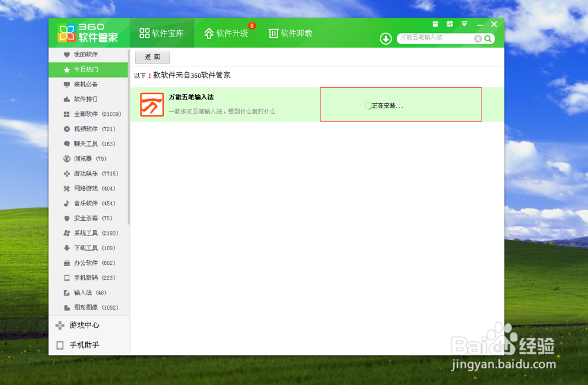Select 聊天工具 (163) category
Screen dimensions: 588x385
pyautogui.click(x=88, y=144)
